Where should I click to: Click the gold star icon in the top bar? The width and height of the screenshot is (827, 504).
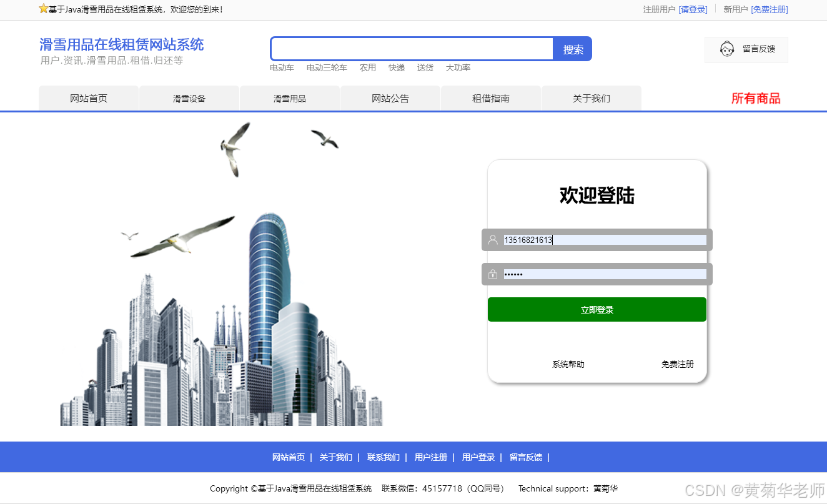[x=43, y=9]
